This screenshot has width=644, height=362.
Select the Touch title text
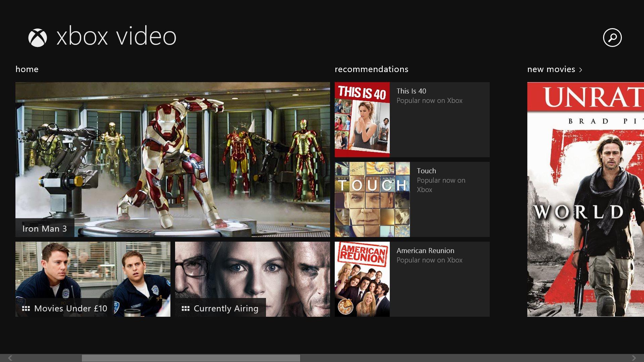pyautogui.click(x=426, y=171)
